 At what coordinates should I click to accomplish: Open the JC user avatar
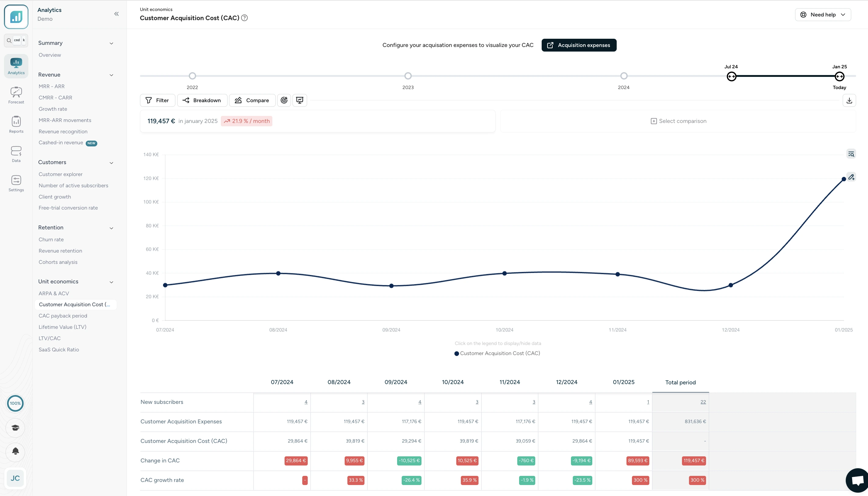(15, 478)
